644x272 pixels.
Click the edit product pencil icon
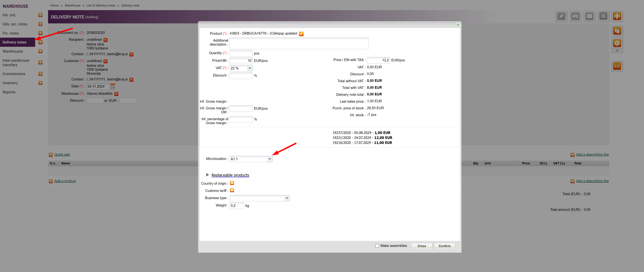(301, 34)
